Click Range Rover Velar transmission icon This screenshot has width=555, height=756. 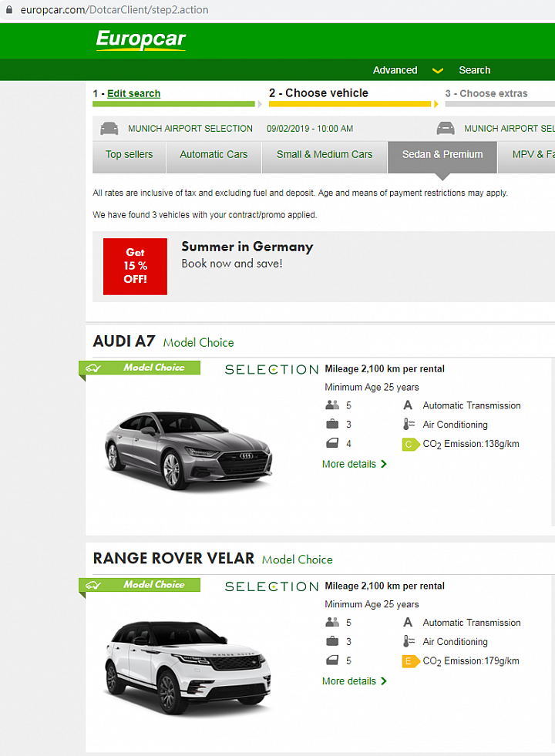(408, 623)
